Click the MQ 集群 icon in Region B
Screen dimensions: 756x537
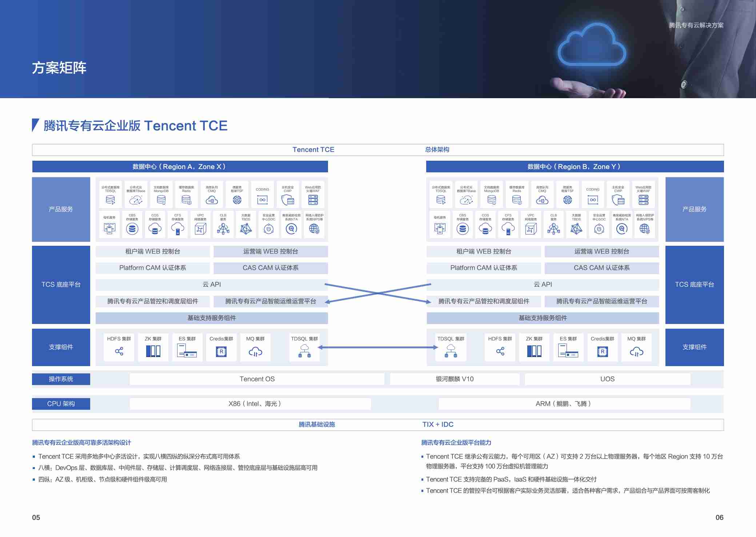click(636, 352)
